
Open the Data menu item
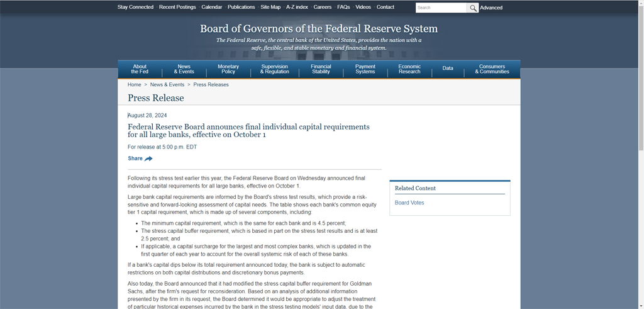tap(448, 68)
